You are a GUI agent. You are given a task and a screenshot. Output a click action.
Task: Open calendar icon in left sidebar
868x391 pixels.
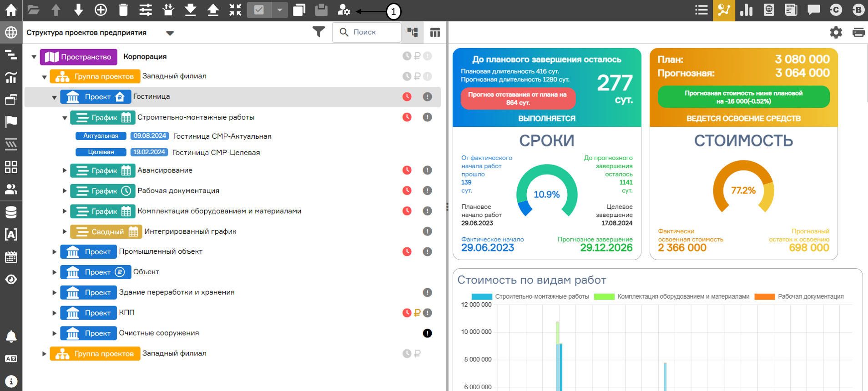coord(11,257)
